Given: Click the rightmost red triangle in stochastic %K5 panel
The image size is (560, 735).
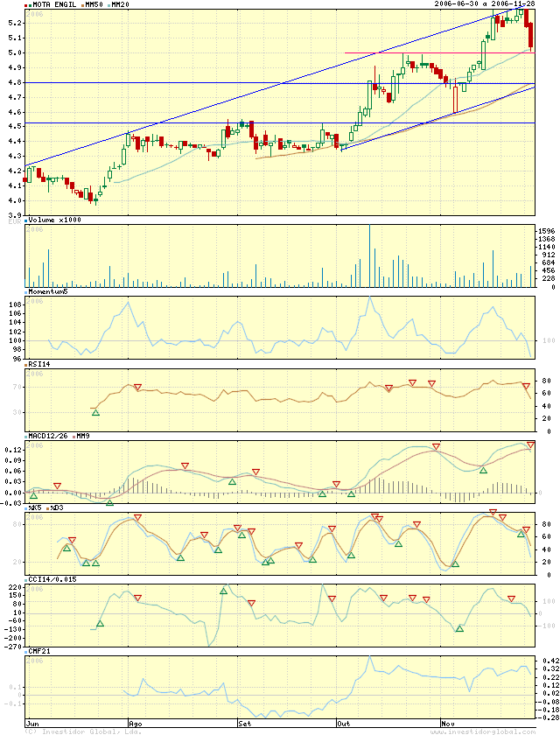Looking at the screenshot, I should [x=526, y=529].
